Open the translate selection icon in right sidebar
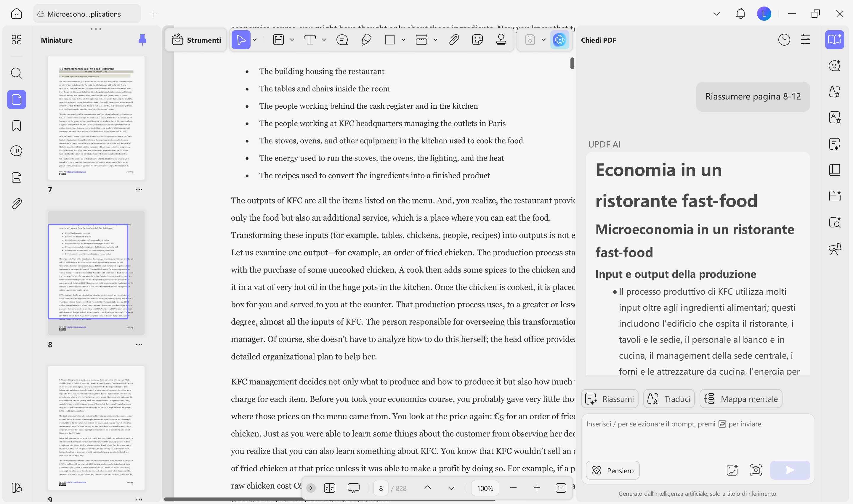This screenshot has width=853, height=504. click(835, 92)
